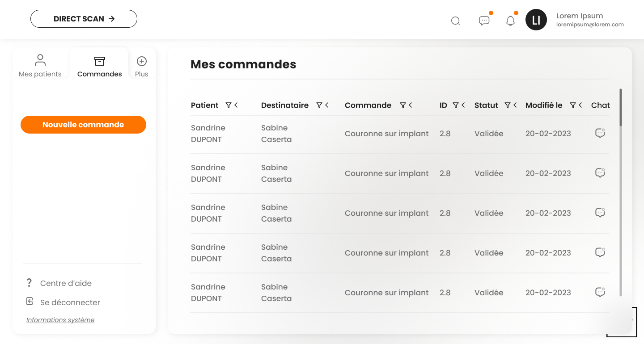Image resolution: width=644 pixels, height=344 pixels.
Task: Click the LI user avatar circle
Action: coord(536,20)
